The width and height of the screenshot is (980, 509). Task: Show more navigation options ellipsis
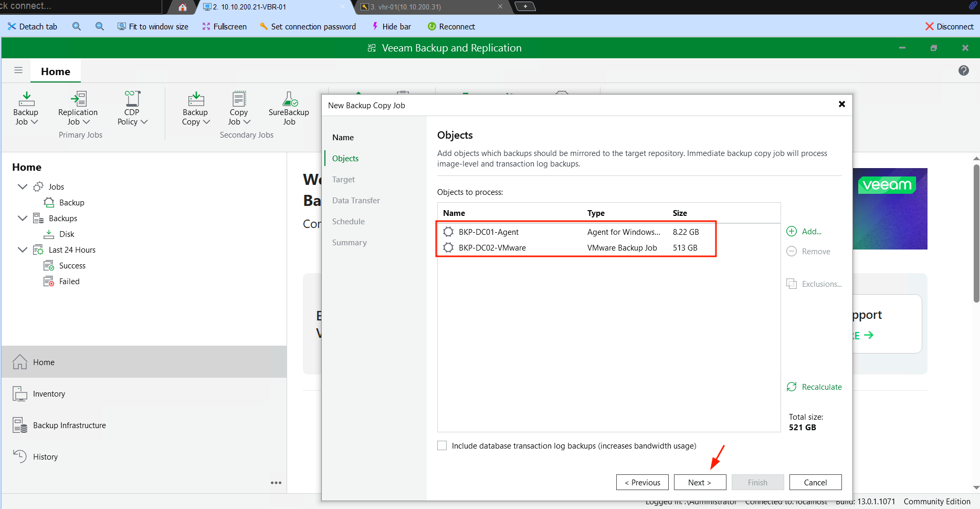[x=276, y=483]
